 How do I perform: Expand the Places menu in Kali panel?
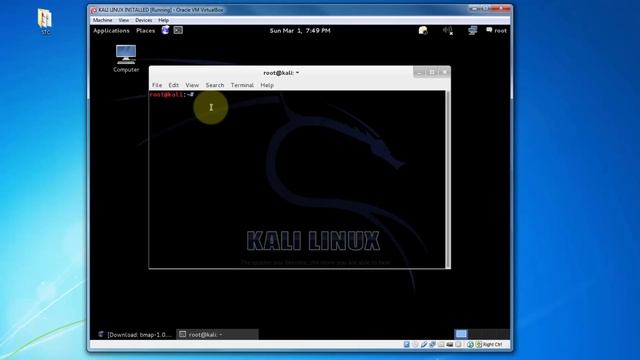tap(145, 31)
